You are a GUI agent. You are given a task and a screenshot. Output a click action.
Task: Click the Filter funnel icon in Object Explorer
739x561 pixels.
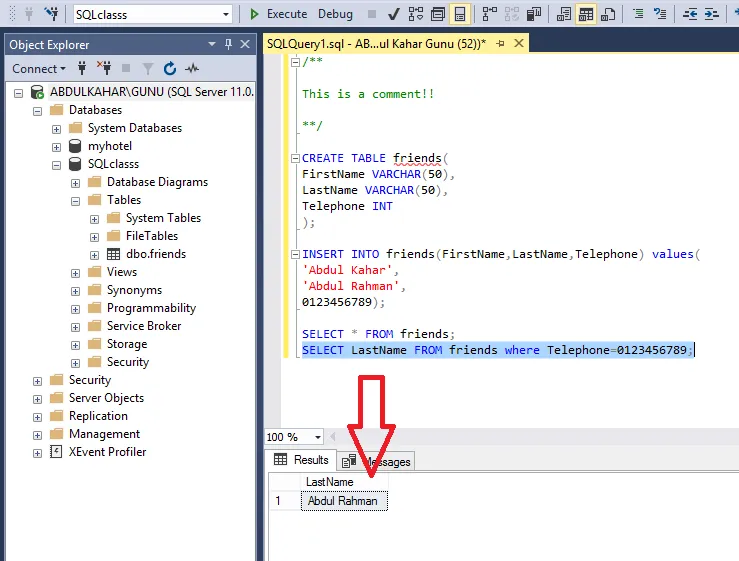pyautogui.click(x=148, y=69)
